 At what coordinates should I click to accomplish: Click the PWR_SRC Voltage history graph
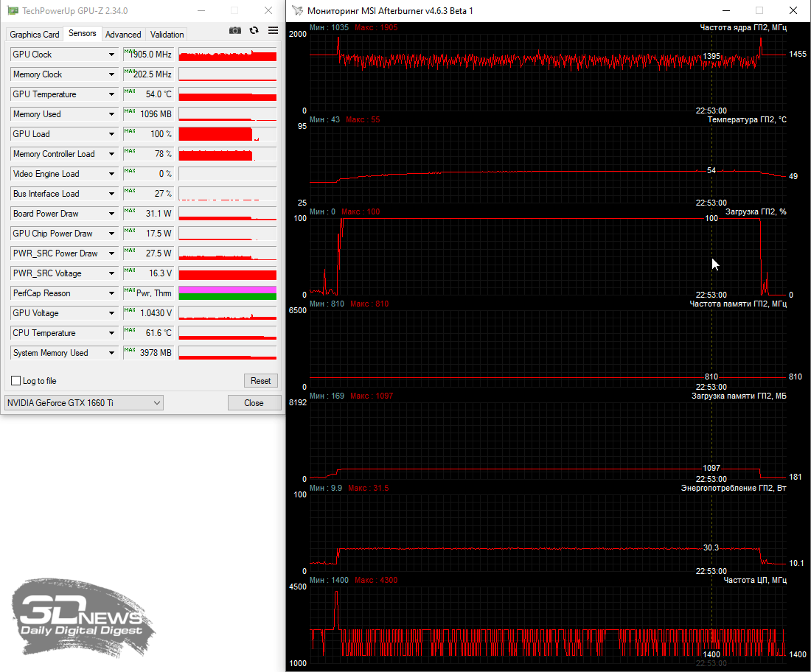228,273
